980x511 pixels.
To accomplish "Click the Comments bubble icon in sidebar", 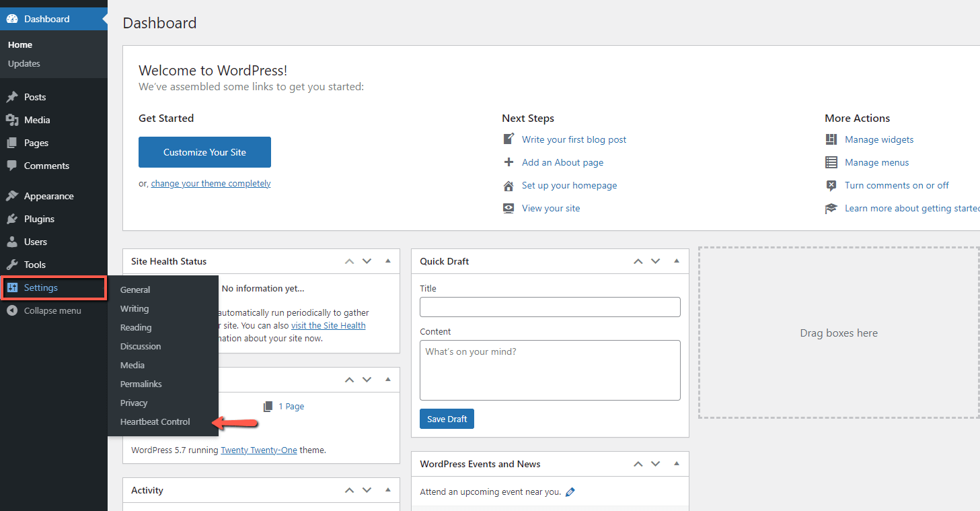I will [12, 166].
